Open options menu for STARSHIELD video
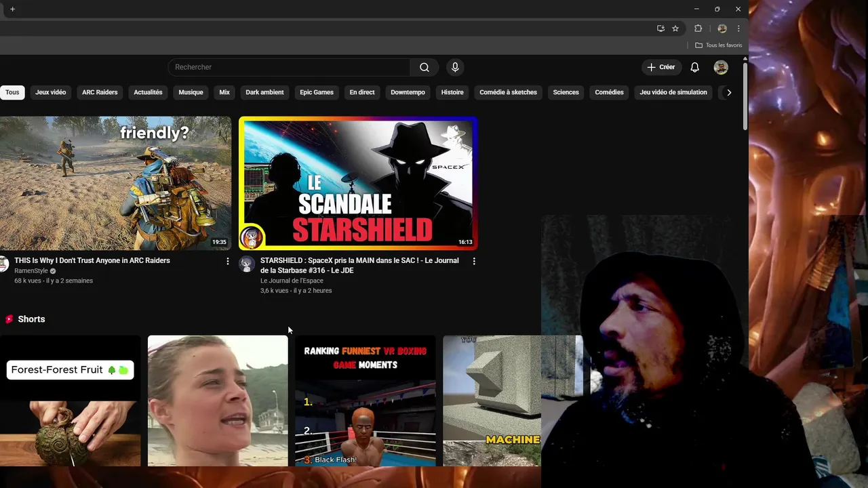Screen dimensions: 868x488 click(x=473, y=261)
